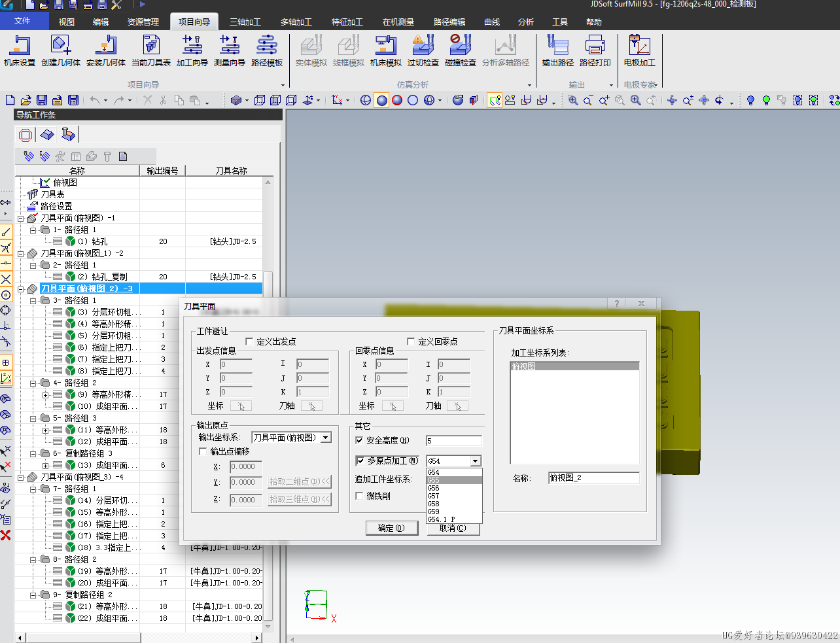
Task: Enable 定义出发点 checkbox
Action: tap(249, 341)
